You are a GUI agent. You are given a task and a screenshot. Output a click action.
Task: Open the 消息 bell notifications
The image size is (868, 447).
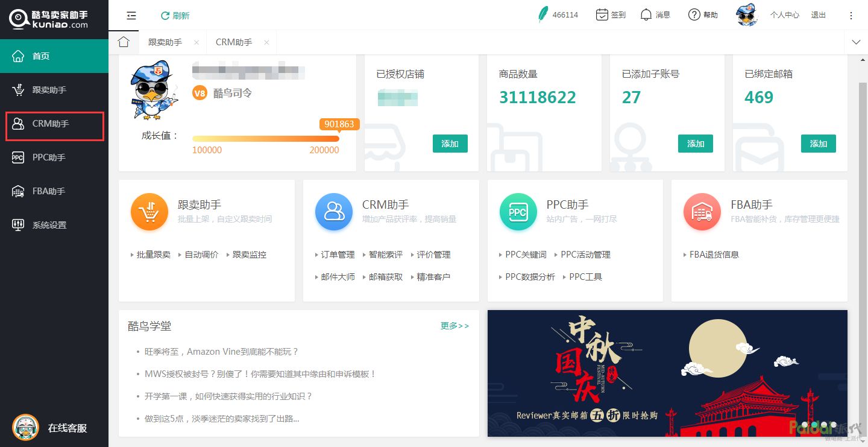(x=646, y=14)
